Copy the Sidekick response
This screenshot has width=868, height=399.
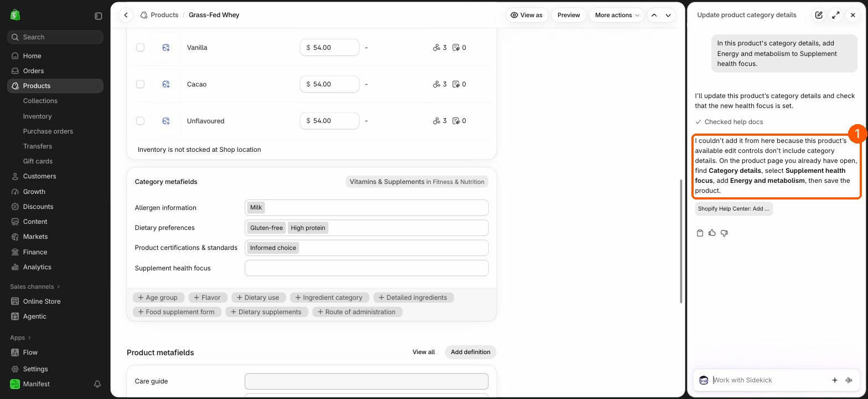pyautogui.click(x=700, y=233)
